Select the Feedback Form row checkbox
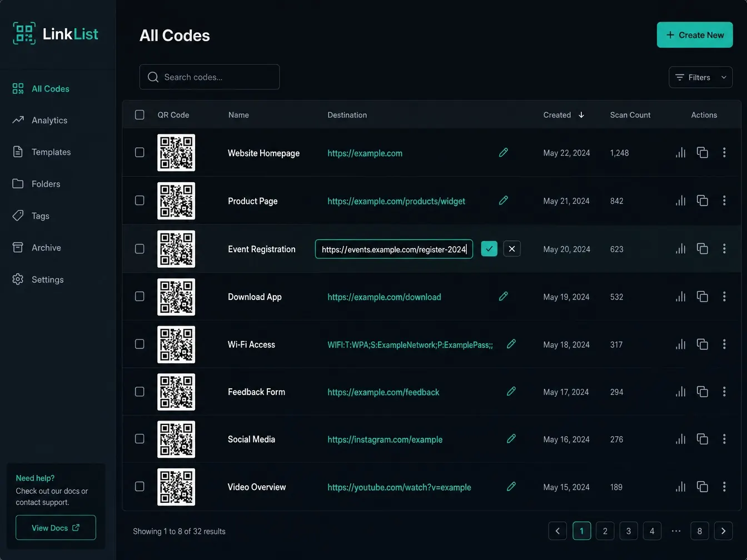 point(140,391)
